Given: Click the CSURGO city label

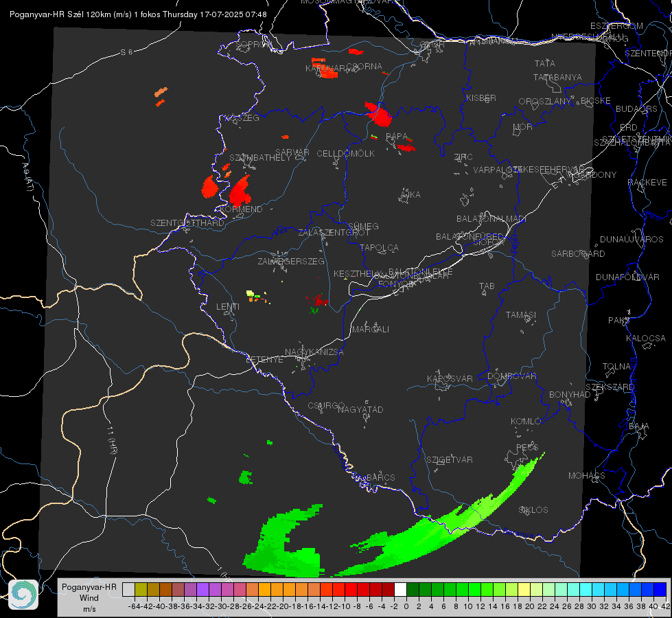Looking at the screenshot, I should point(326,406).
